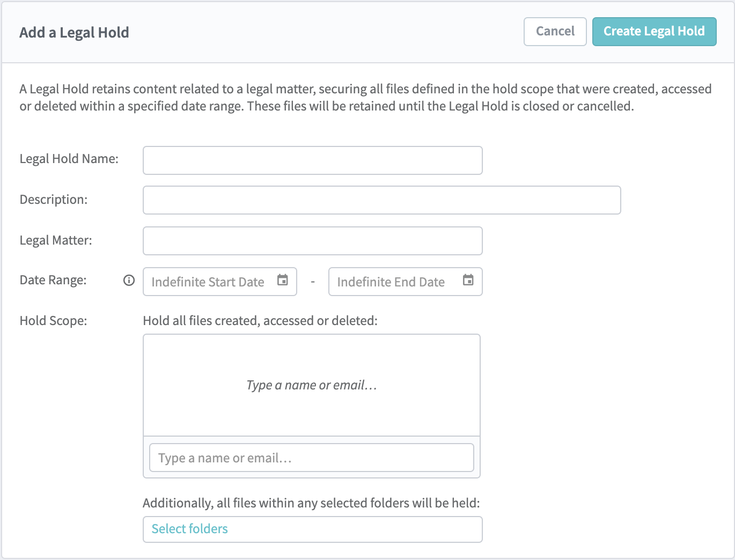Click the Add a Legal Hold heading
Viewport: 735px width, 560px height.
(x=74, y=33)
